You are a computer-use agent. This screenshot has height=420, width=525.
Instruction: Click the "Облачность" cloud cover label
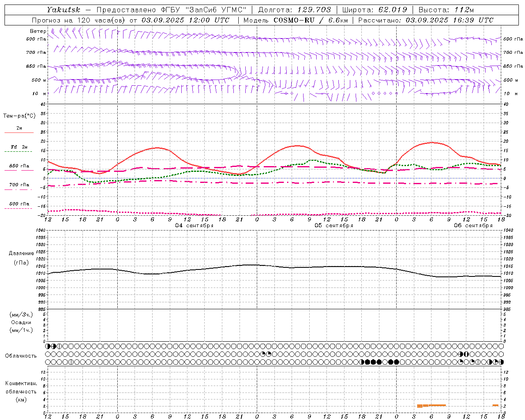[21, 356]
